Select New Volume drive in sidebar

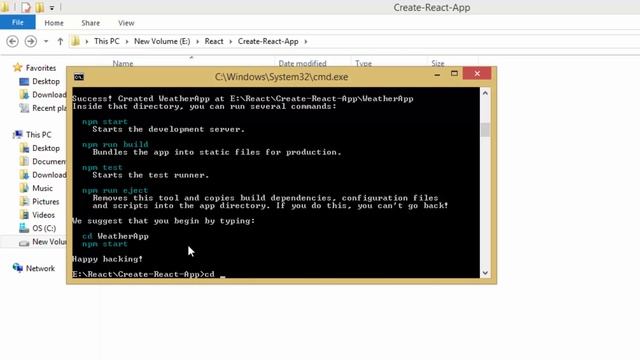click(x=49, y=242)
